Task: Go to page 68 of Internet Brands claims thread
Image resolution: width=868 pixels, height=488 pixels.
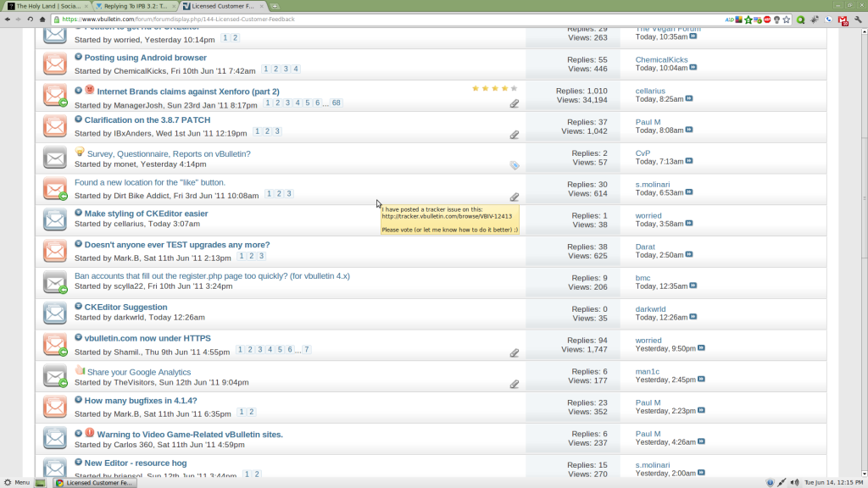Action: [336, 103]
